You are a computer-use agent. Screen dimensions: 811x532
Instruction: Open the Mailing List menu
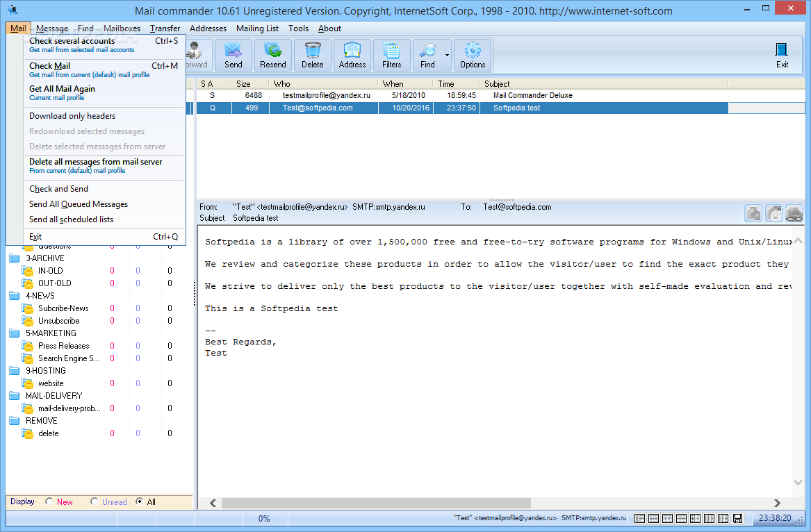pyautogui.click(x=257, y=28)
